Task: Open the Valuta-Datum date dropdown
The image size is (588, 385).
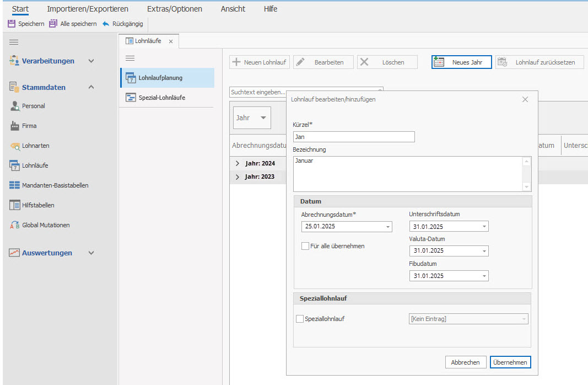Action: 484,251
